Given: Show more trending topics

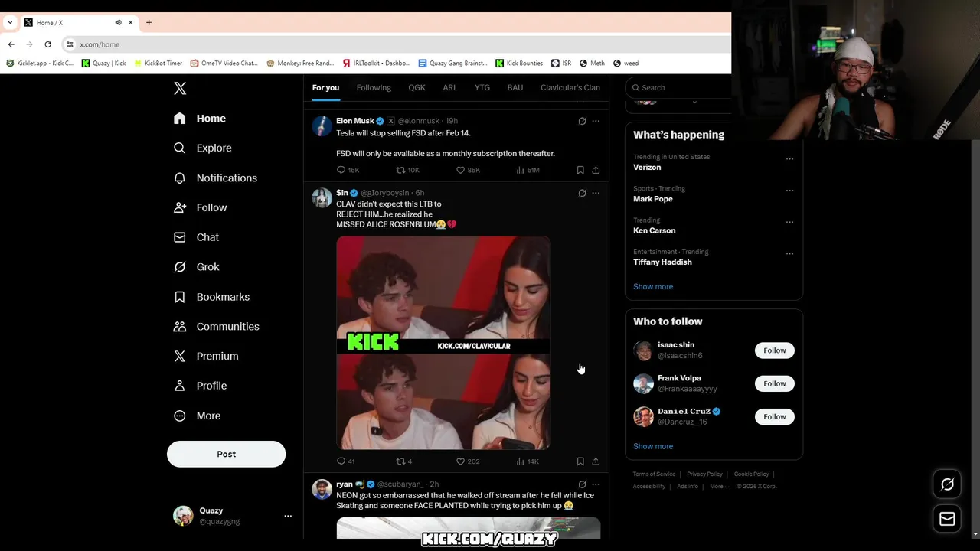Looking at the screenshot, I should (x=653, y=286).
